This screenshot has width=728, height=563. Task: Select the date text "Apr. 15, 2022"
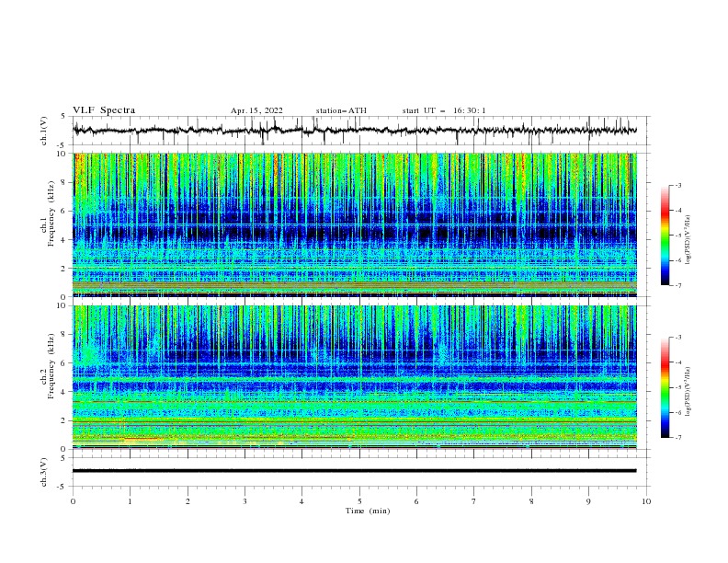(x=256, y=110)
